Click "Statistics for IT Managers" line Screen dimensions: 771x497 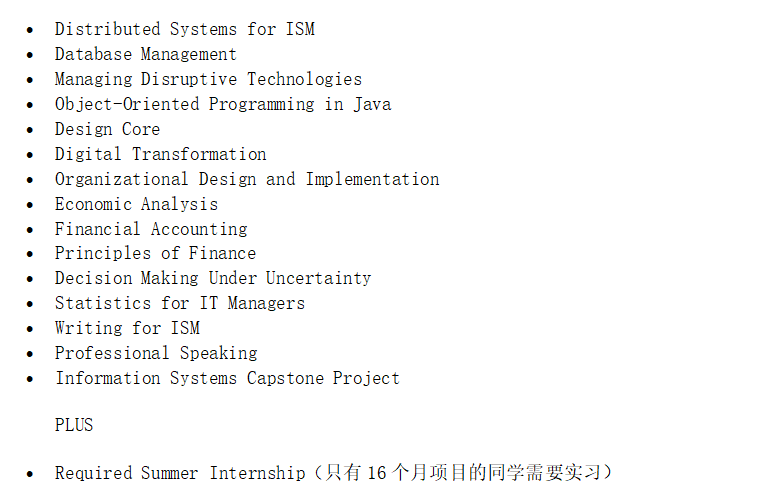click(179, 304)
